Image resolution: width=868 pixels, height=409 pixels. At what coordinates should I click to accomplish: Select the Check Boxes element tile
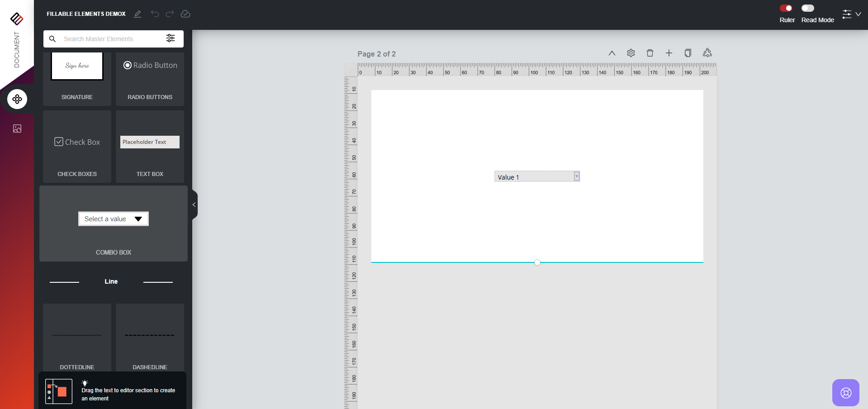click(x=77, y=147)
